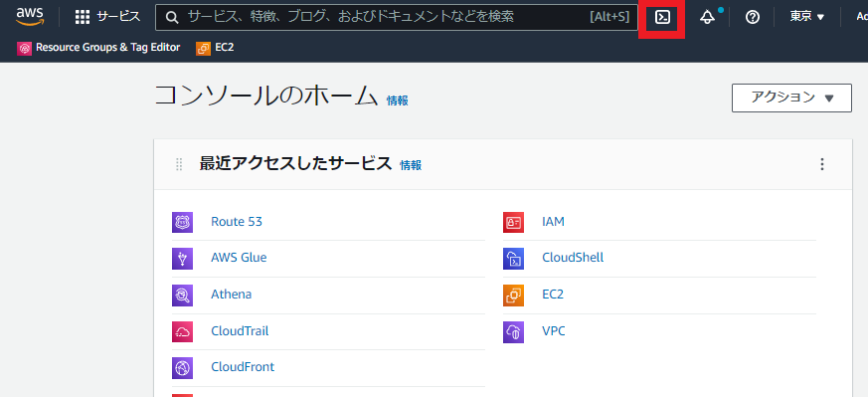The width and height of the screenshot is (868, 397).
Task: Click 情報 link beside コンソールのホーム
Action: coord(398,100)
